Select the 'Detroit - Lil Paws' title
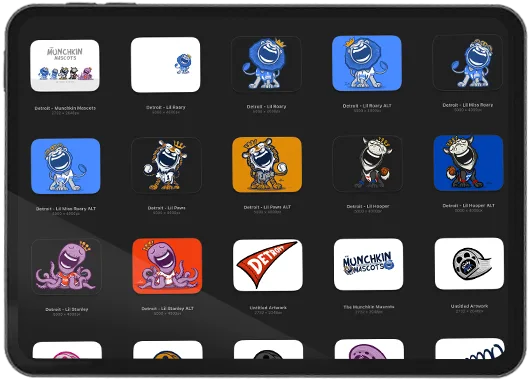 167,208
